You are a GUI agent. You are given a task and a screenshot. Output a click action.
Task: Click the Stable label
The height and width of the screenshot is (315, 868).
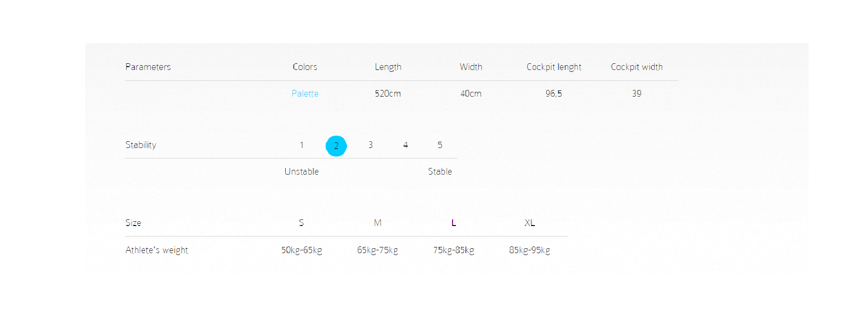pyautogui.click(x=440, y=172)
